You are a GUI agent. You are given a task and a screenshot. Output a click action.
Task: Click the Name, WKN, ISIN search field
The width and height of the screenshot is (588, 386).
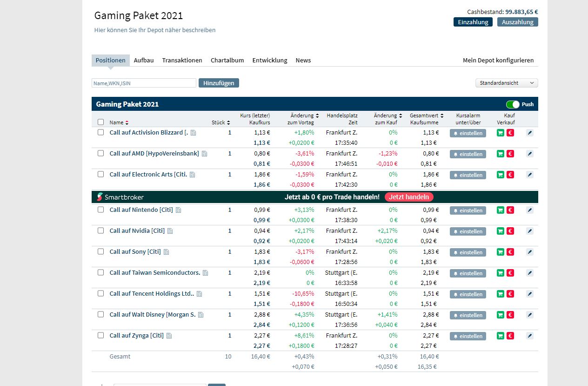144,83
